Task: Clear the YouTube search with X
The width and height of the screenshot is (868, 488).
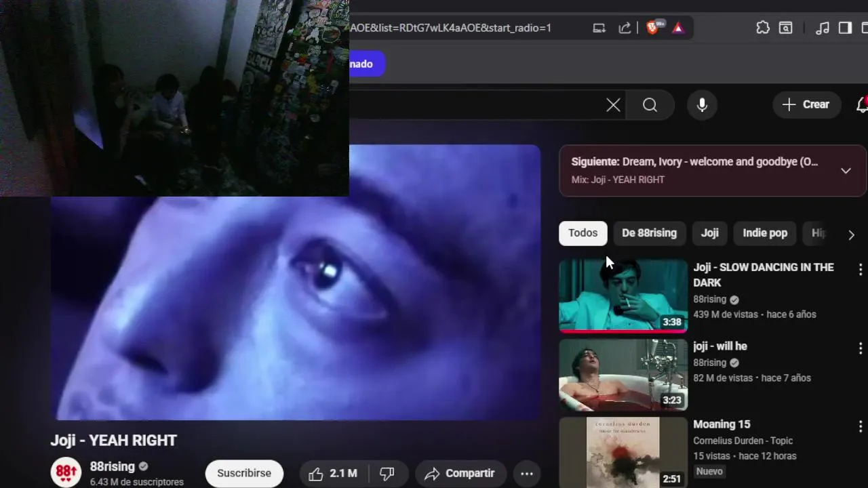Action: coord(613,105)
